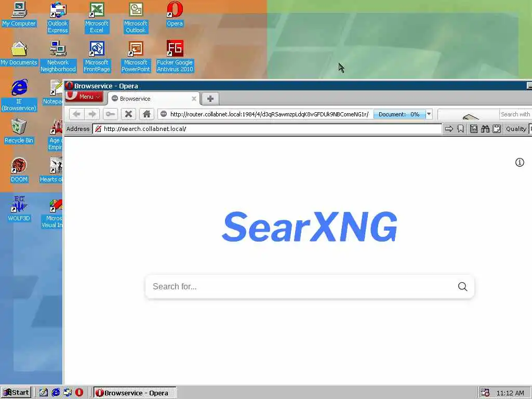Screen dimensions: 532x399
Task: Click the bookmark ribbon icon in Browservice bar
Action: tap(460, 129)
